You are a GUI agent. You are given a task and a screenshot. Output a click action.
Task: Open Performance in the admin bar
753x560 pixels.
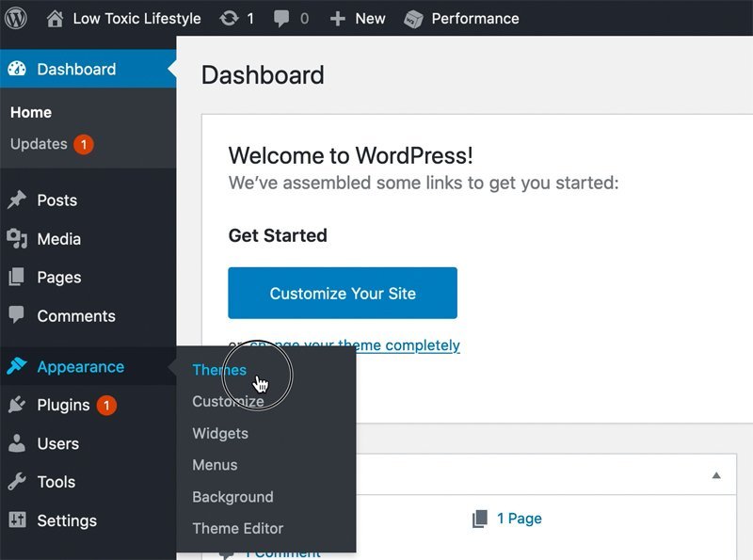(x=475, y=19)
